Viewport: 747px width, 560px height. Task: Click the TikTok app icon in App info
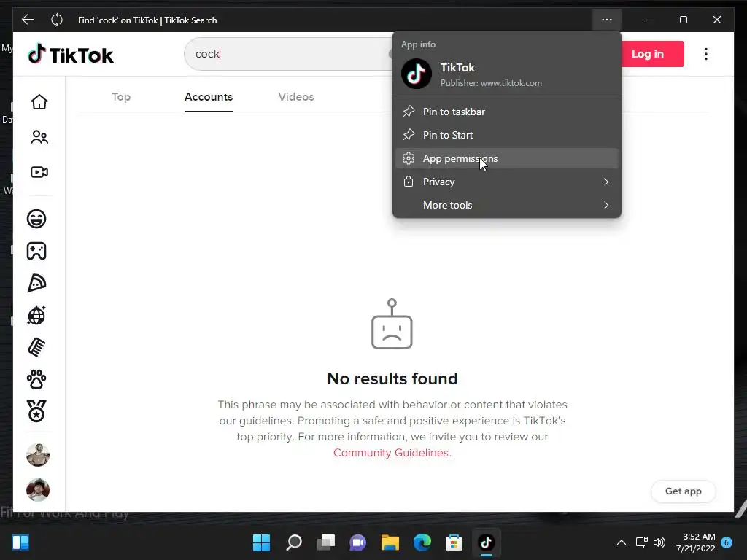point(417,74)
